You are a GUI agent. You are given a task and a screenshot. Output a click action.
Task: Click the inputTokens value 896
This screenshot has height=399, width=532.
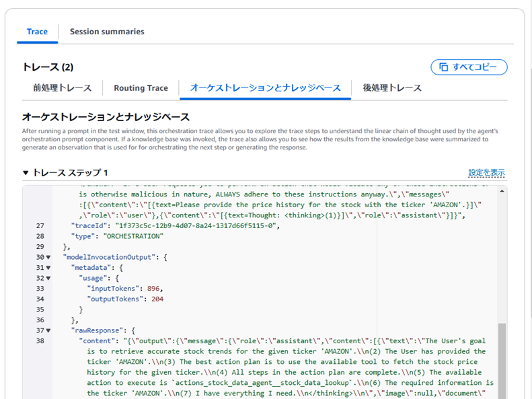tap(153, 289)
